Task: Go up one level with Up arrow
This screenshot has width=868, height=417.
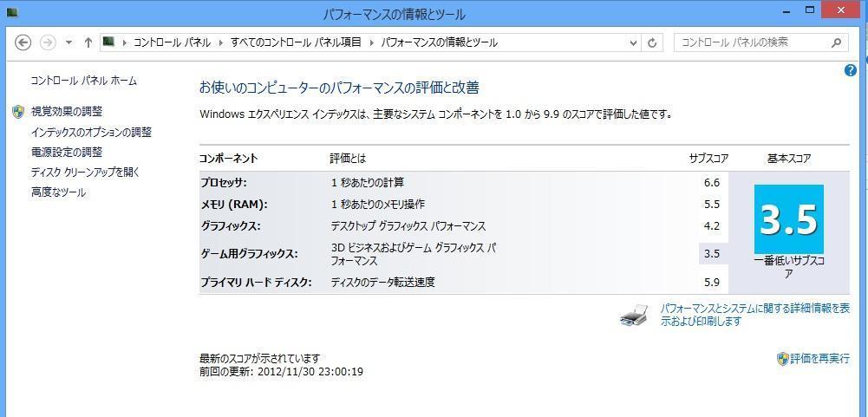Action: tap(88, 42)
